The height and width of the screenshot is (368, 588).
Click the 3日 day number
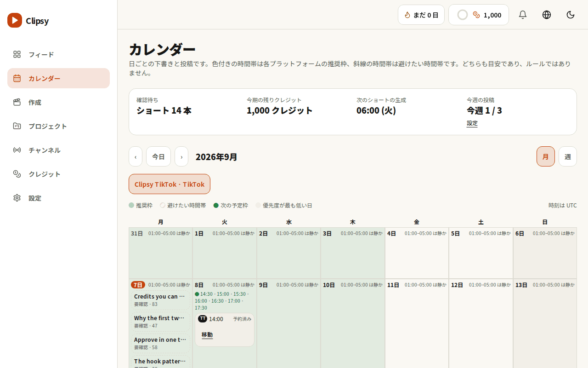(327, 233)
